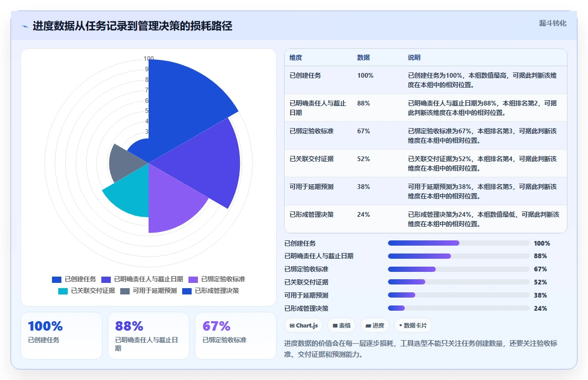588x380 pixels.
Task: Click the 已明确责任人与截止日期 progress bar
Action: 459,256
